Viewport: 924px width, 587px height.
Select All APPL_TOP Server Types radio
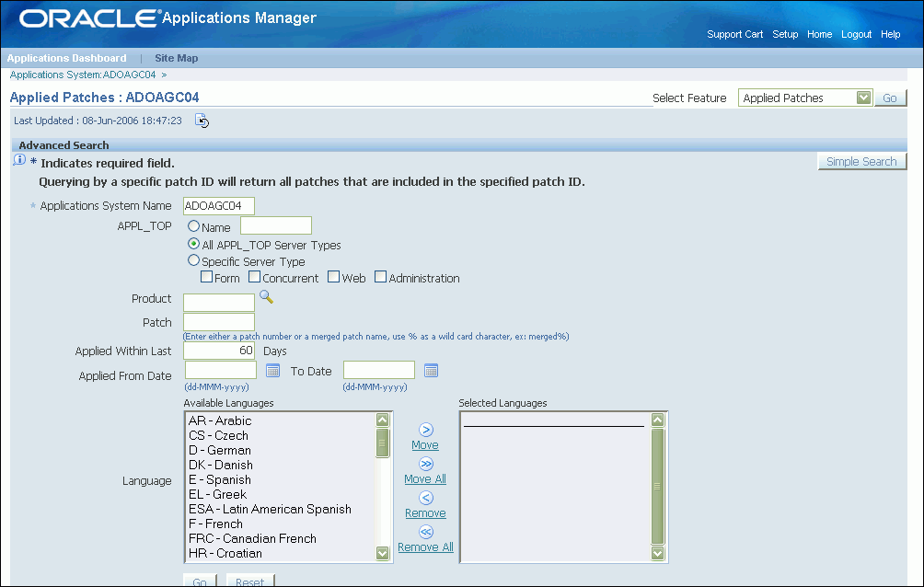point(193,244)
